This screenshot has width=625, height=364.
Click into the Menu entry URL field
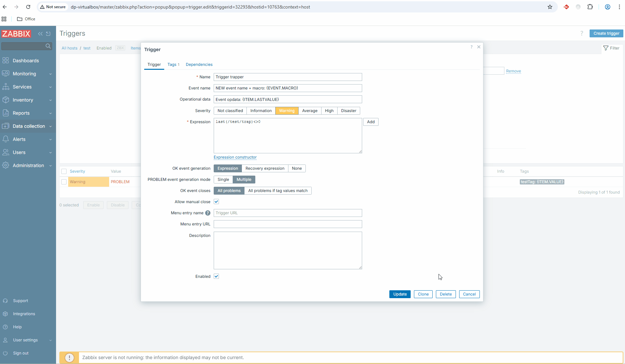coord(287,224)
